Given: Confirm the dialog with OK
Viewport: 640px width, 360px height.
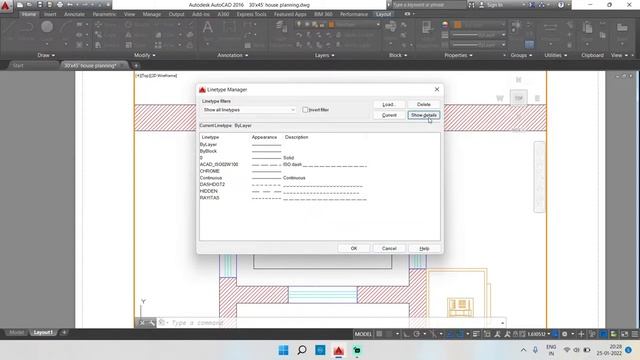Looking at the screenshot, I should (x=354, y=248).
